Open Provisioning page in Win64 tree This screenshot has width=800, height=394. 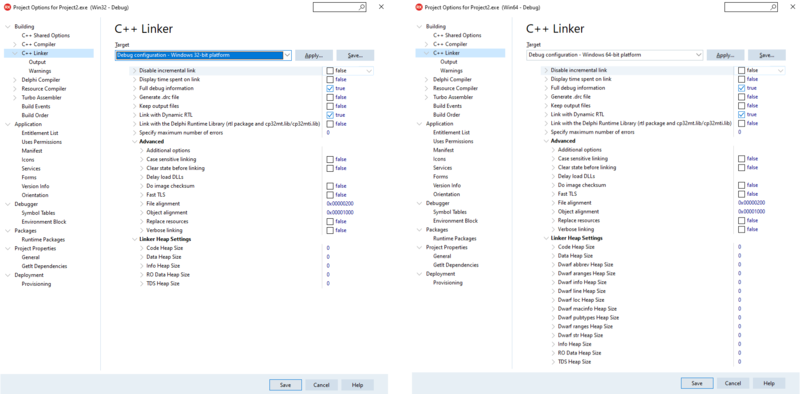tap(448, 283)
